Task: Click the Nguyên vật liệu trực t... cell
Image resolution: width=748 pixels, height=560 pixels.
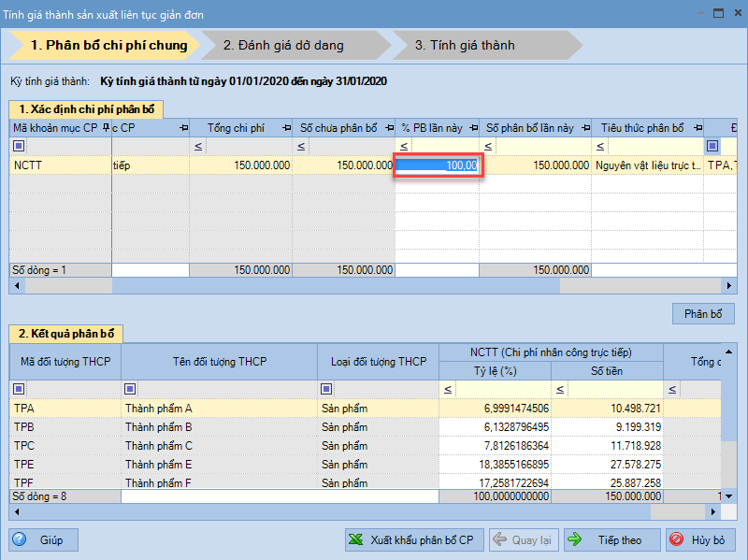Action: pos(648,165)
